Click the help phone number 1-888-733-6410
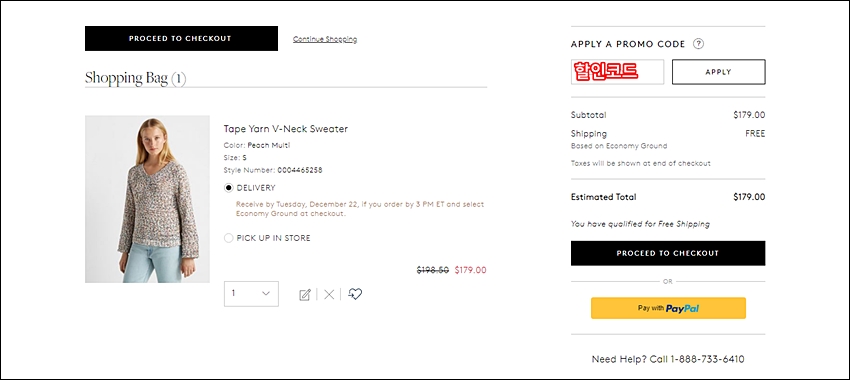 [707, 359]
